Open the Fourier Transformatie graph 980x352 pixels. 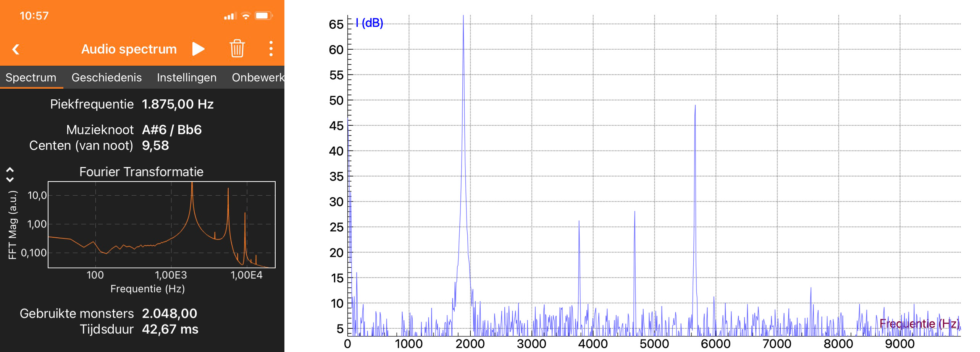[x=161, y=225]
